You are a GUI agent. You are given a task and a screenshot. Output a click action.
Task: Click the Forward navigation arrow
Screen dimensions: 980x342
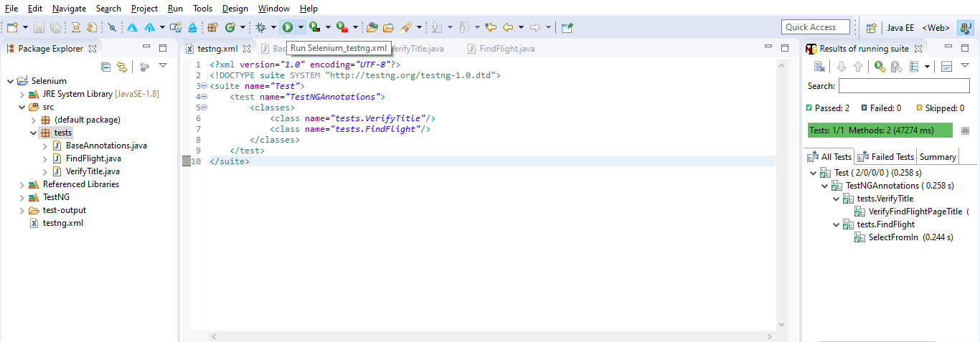[x=534, y=27]
